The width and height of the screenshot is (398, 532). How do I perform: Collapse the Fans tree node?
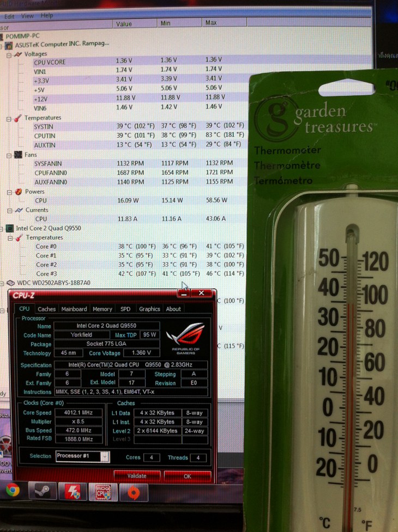pos(9,155)
